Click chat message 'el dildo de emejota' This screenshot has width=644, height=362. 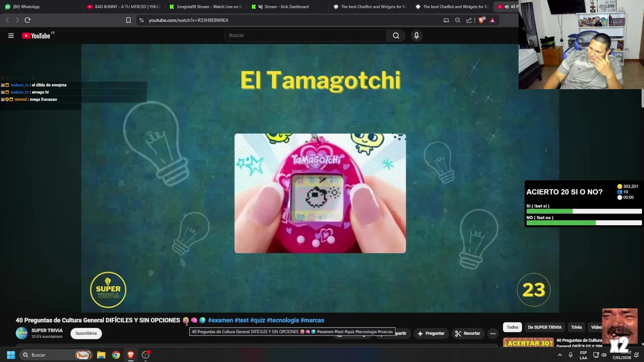pyautogui.click(x=49, y=85)
